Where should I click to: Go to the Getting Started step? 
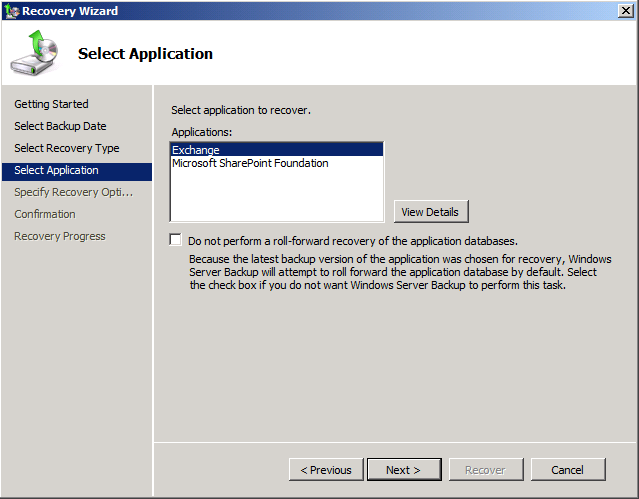51,104
